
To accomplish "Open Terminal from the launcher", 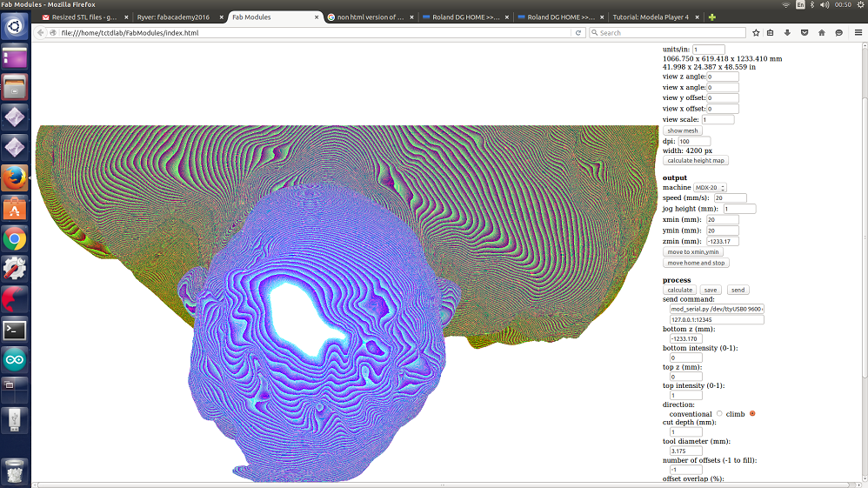I will click(15, 331).
